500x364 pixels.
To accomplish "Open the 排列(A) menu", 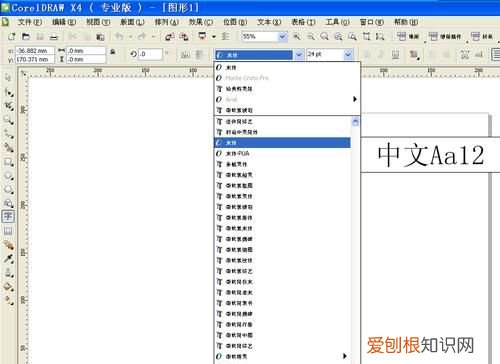I will tap(167, 22).
